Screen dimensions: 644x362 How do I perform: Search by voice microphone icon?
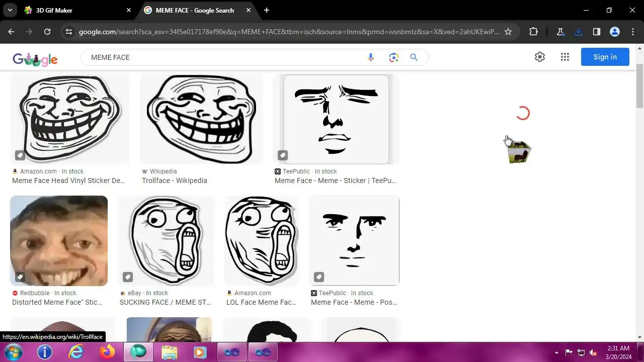tap(371, 57)
